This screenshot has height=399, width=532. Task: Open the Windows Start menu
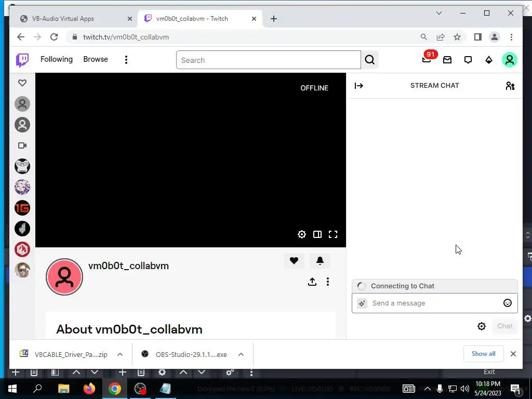pyautogui.click(x=12, y=389)
